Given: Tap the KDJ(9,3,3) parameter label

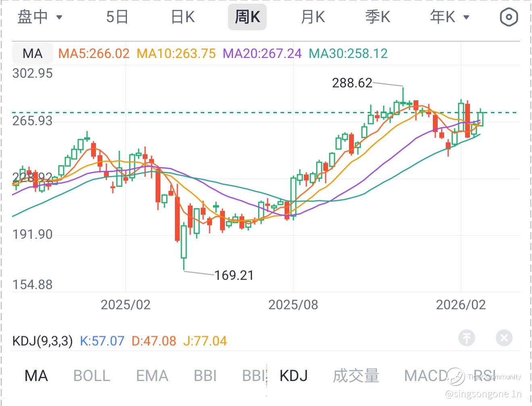Looking at the screenshot, I should (43, 341).
